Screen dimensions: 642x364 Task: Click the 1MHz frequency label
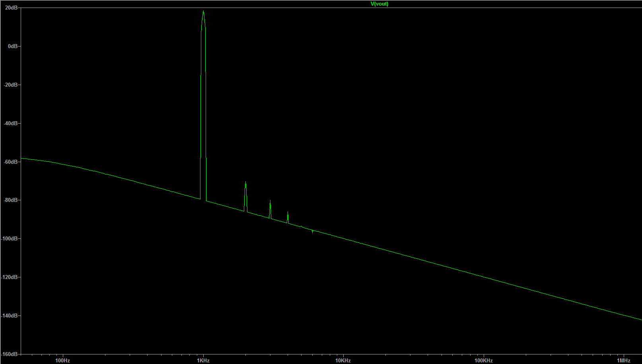point(624,361)
